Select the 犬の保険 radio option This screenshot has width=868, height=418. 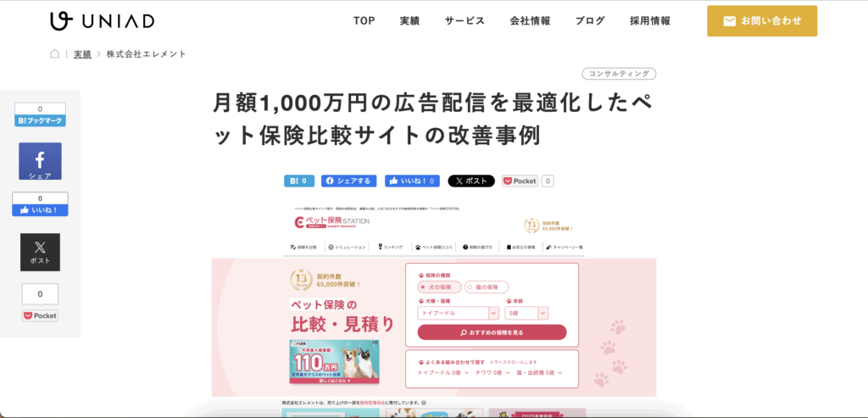pyautogui.click(x=440, y=287)
